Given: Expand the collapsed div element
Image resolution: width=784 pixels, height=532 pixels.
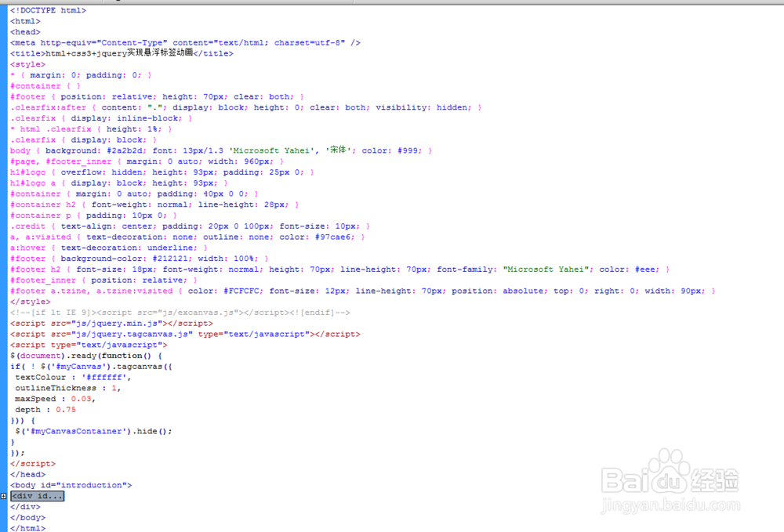Looking at the screenshot, I should pos(3,495).
